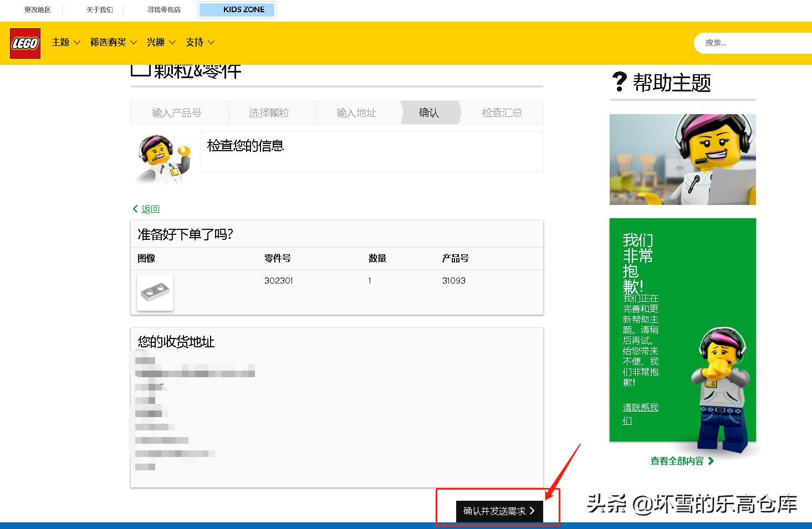Open the 主题 dropdown menu
812x529 pixels.
(65, 42)
